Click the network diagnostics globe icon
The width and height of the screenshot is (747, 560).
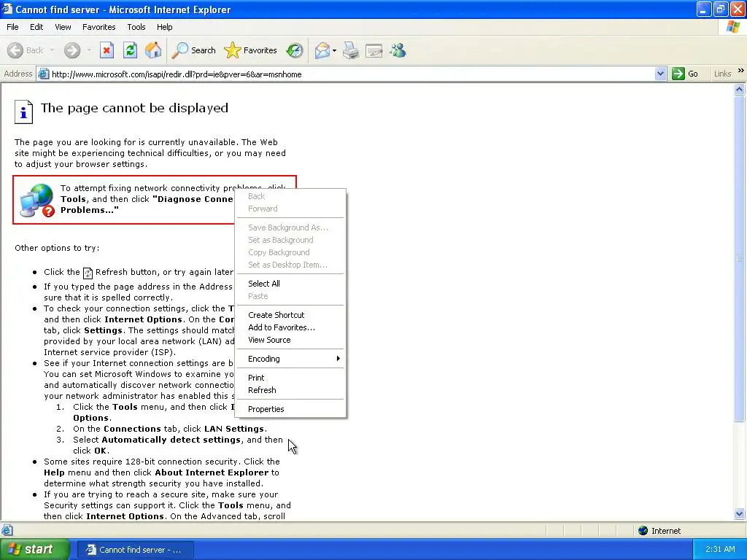click(36, 201)
